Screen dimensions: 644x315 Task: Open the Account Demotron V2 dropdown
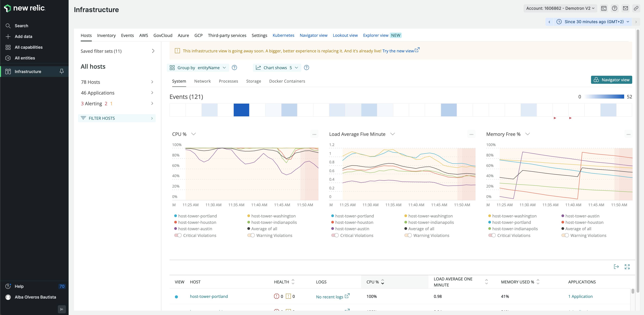pos(560,8)
